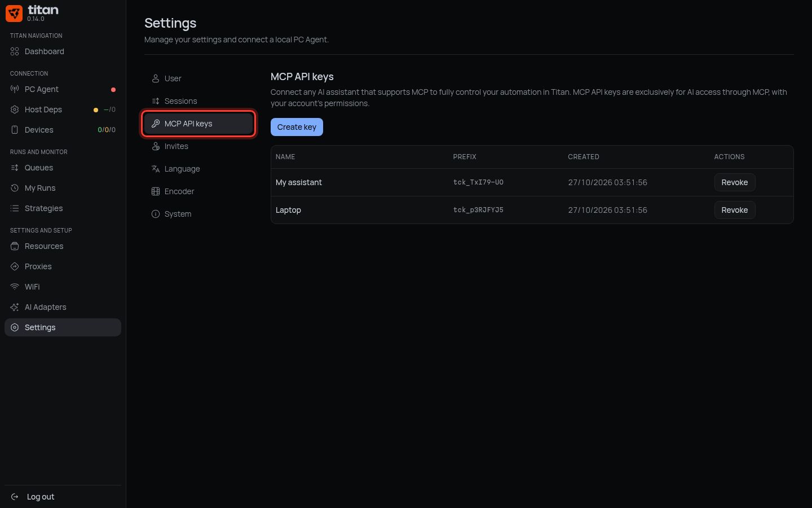This screenshot has height=508, width=812.
Task: Open the User settings tab
Action: 198,78
